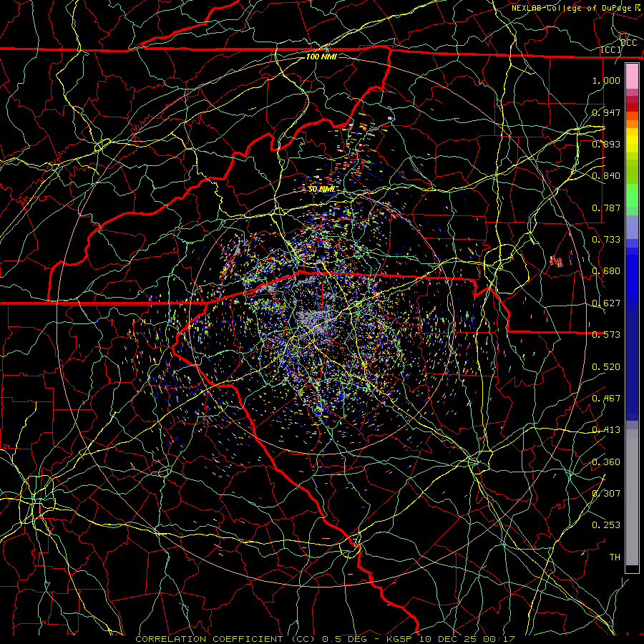Click the 0.360 scale value
The width and height of the screenshot is (644, 644).
tap(606, 462)
